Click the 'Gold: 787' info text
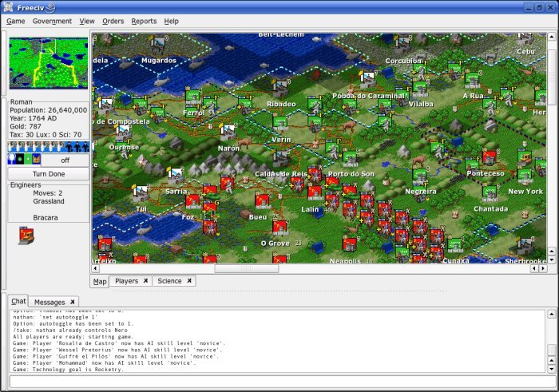The height and width of the screenshot is (392, 559). pos(26,126)
